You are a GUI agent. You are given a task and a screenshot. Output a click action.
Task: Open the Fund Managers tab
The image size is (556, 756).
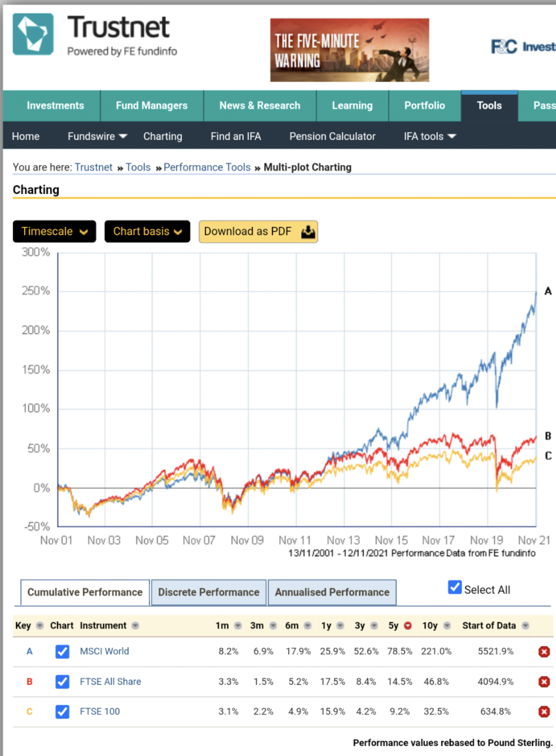tap(152, 106)
